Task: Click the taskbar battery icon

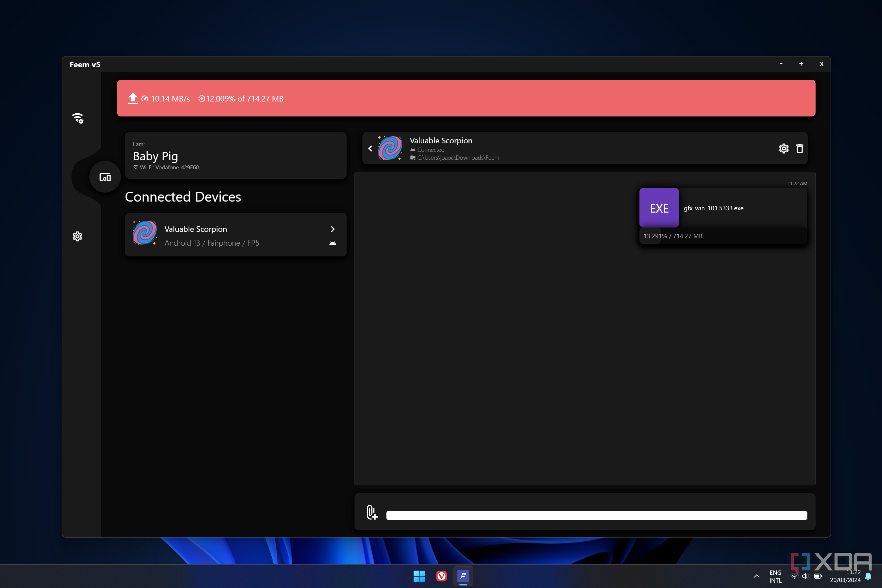Action: (x=818, y=576)
